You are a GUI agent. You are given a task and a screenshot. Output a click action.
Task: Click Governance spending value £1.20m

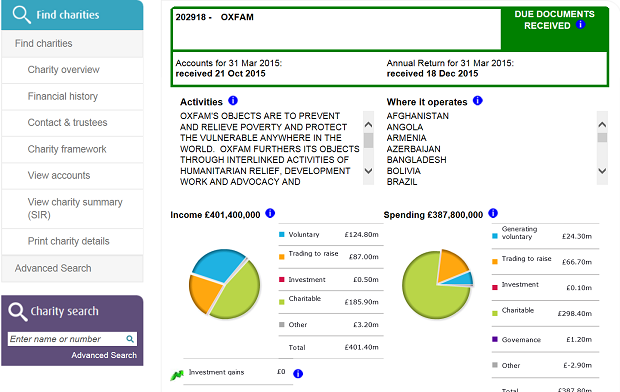pyautogui.click(x=579, y=339)
